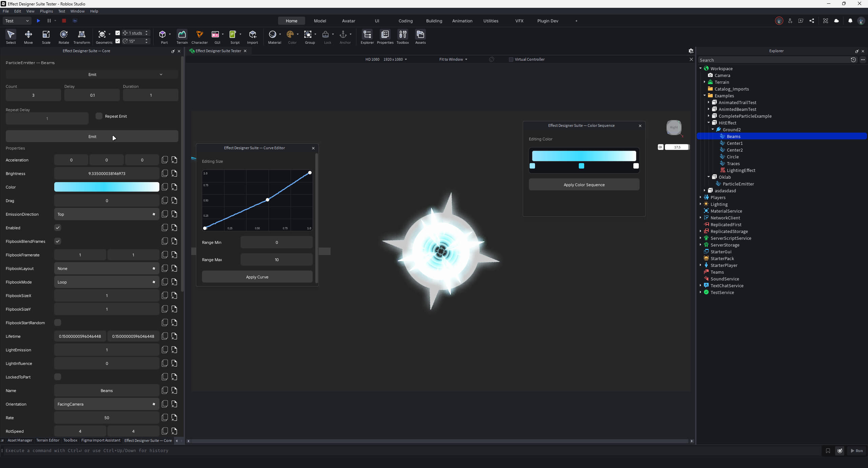Close the Curve Editor window
This screenshot has height=468, width=868.
point(313,148)
